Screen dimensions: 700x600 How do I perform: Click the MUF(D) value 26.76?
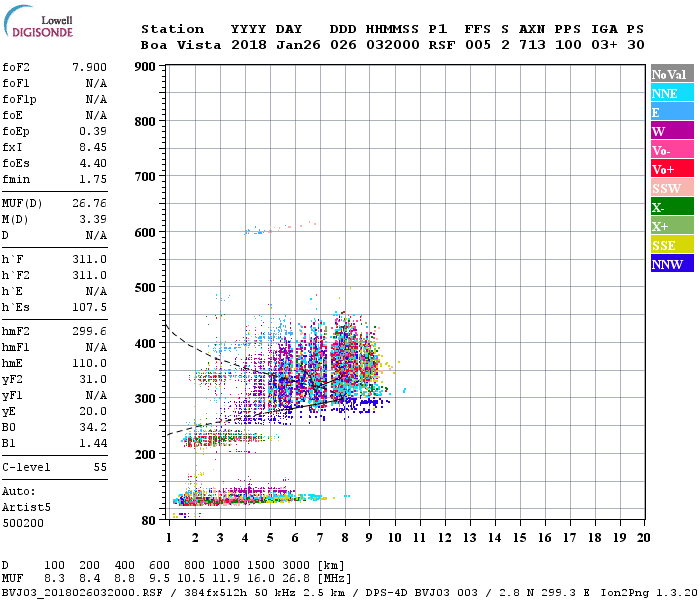coord(89,204)
